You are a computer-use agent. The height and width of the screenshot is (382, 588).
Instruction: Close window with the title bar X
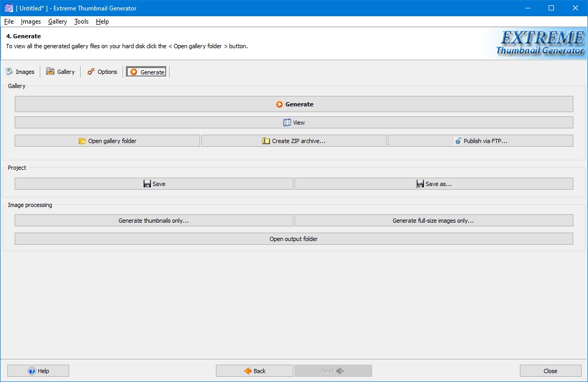coord(575,8)
